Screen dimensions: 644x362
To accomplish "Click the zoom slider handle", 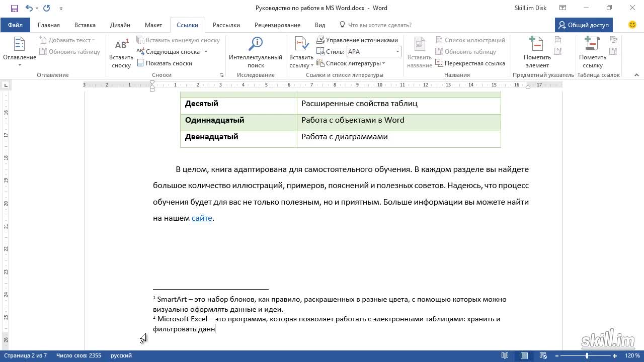I will pyautogui.click(x=587, y=355).
